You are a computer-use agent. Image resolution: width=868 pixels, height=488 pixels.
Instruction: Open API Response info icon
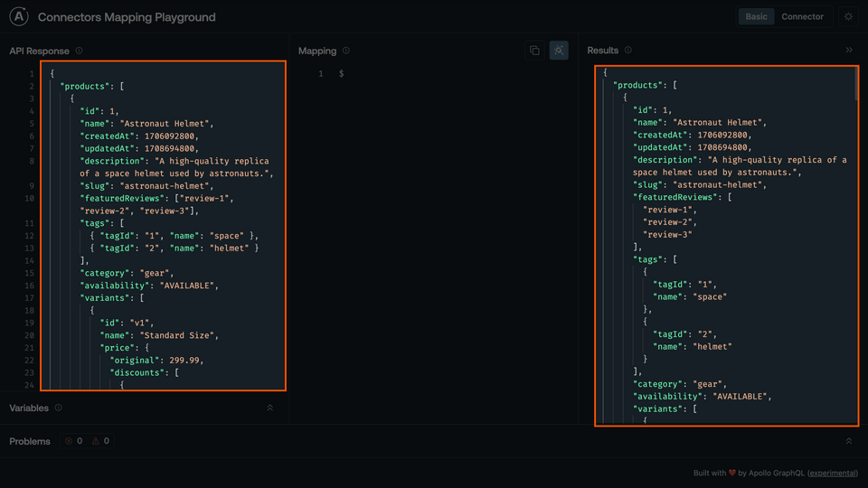(80, 51)
